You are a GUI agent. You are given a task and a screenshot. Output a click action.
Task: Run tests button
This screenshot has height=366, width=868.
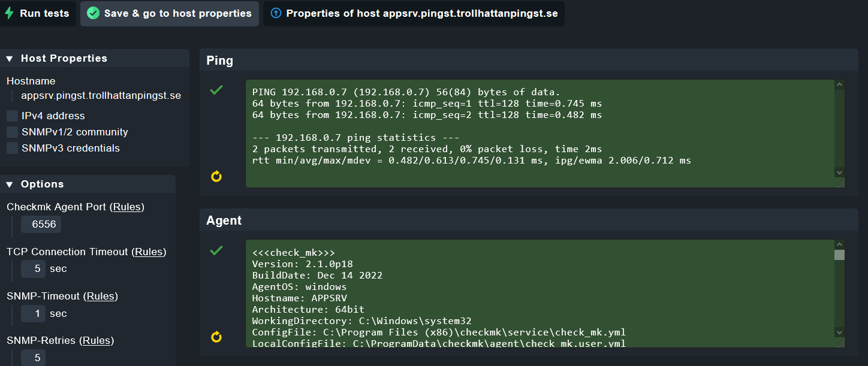click(38, 13)
